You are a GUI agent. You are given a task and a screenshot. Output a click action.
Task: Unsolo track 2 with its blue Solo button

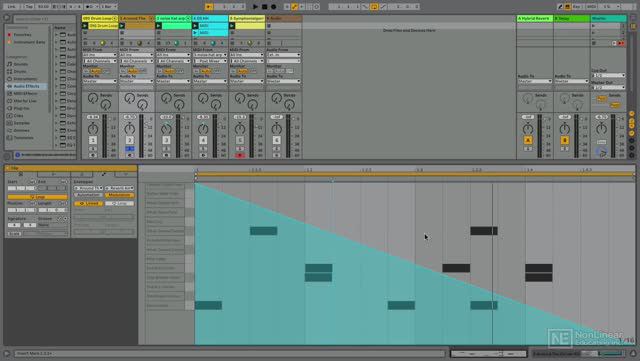click(130, 149)
